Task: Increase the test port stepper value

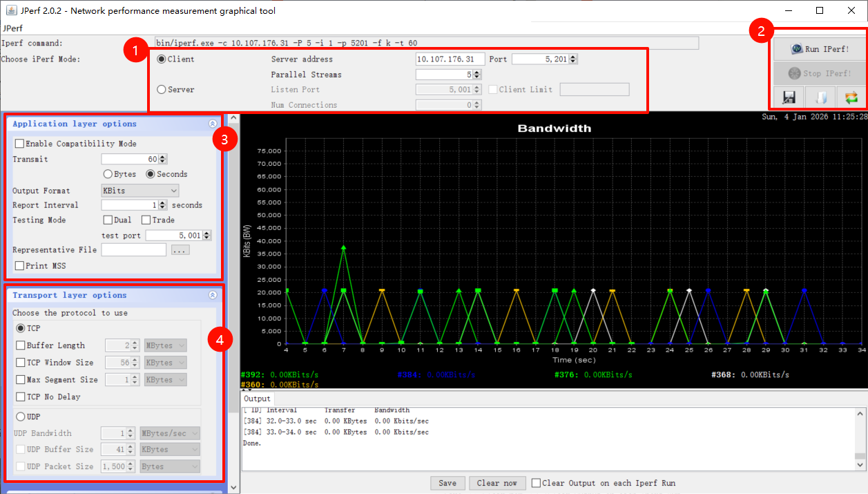Action: 207,233
